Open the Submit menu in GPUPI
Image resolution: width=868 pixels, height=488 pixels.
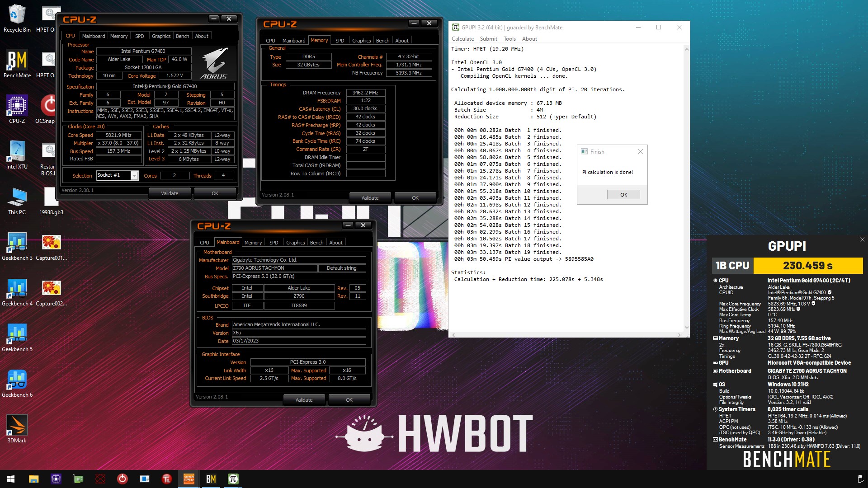(x=488, y=39)
